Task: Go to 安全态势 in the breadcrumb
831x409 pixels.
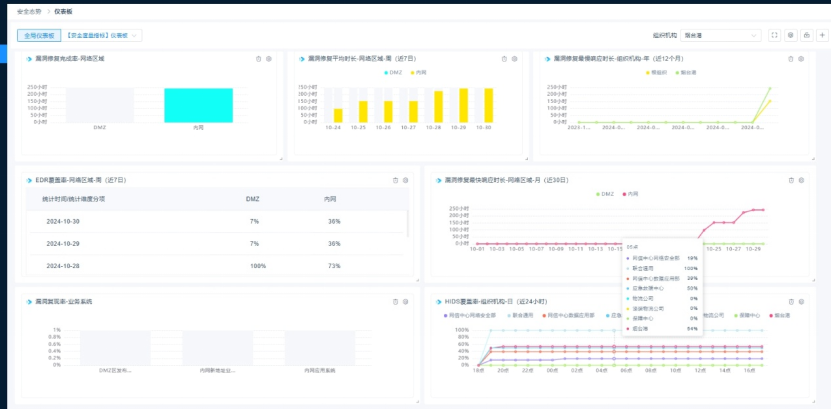Action: (29, 11)
